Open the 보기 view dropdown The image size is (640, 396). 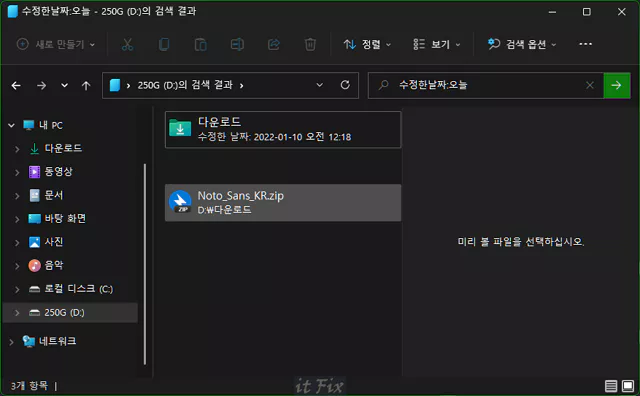(x=436, y=44)
